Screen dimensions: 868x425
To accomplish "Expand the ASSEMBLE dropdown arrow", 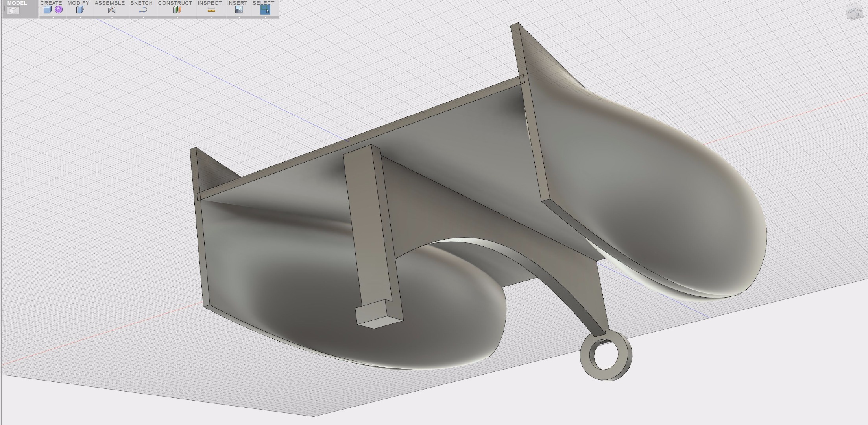I will 112,17.
